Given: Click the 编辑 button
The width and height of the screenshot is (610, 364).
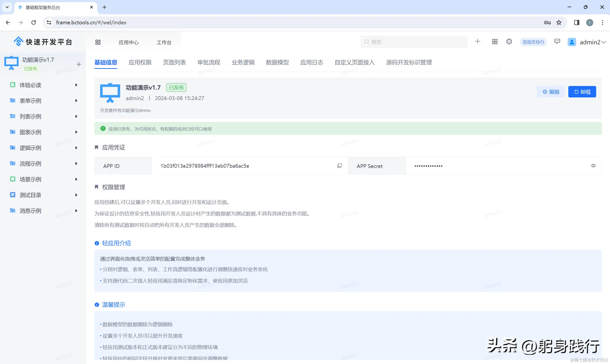Looking at the screenshot, I should (551, 92).
